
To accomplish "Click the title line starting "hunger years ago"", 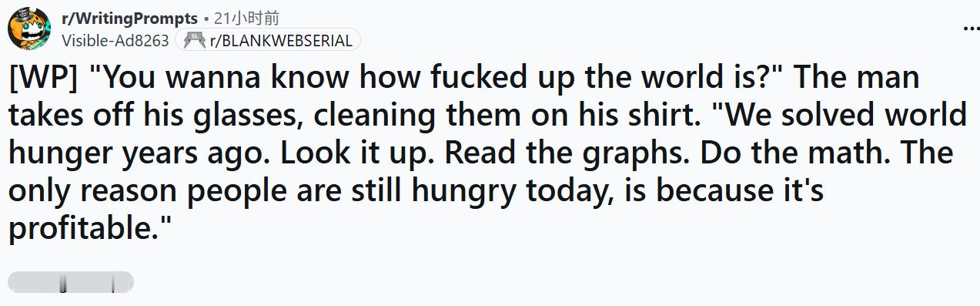I will (x=481, y=153).
